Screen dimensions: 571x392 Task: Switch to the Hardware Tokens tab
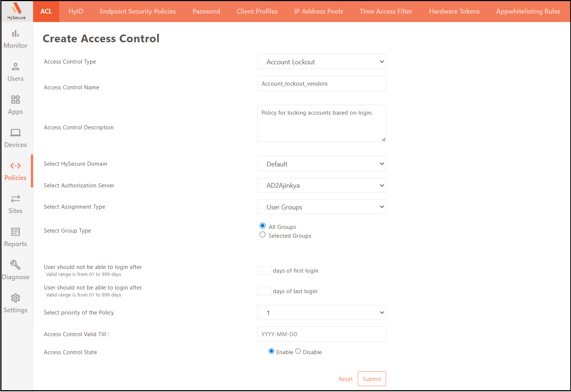[x=454, y=11]
